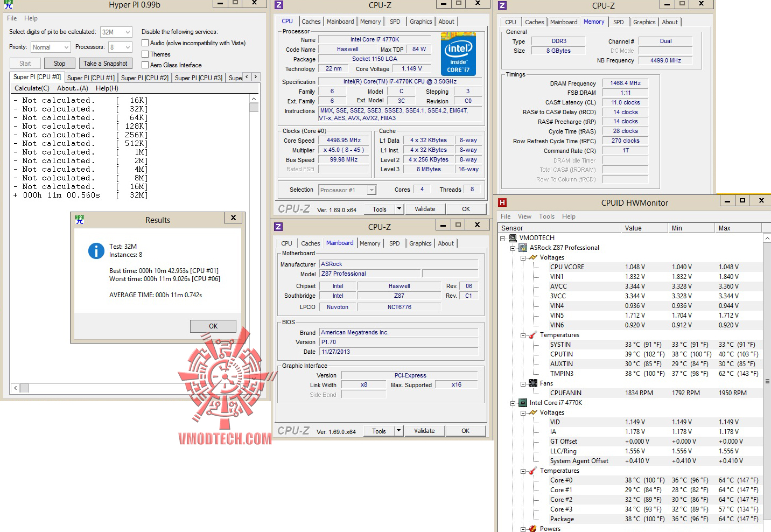Click the scroll up arrow in Super PI log
This screenshot has width=771, height=532.
click(254, 99)
